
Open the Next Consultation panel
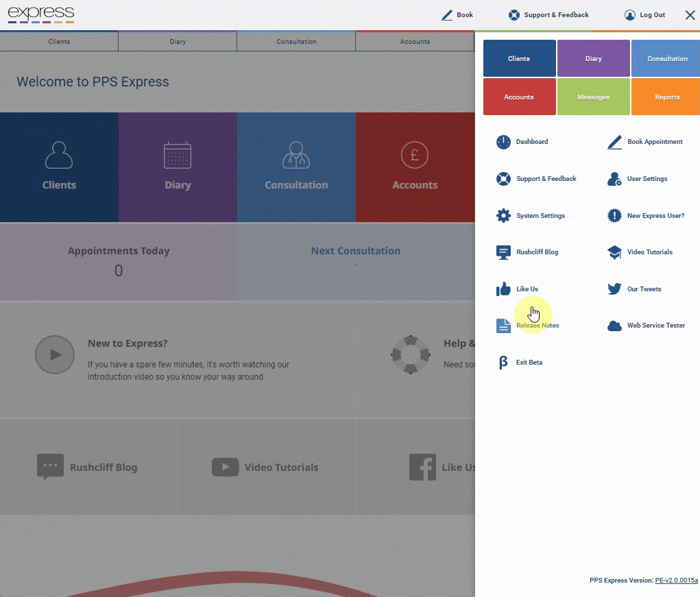point(356,261)
